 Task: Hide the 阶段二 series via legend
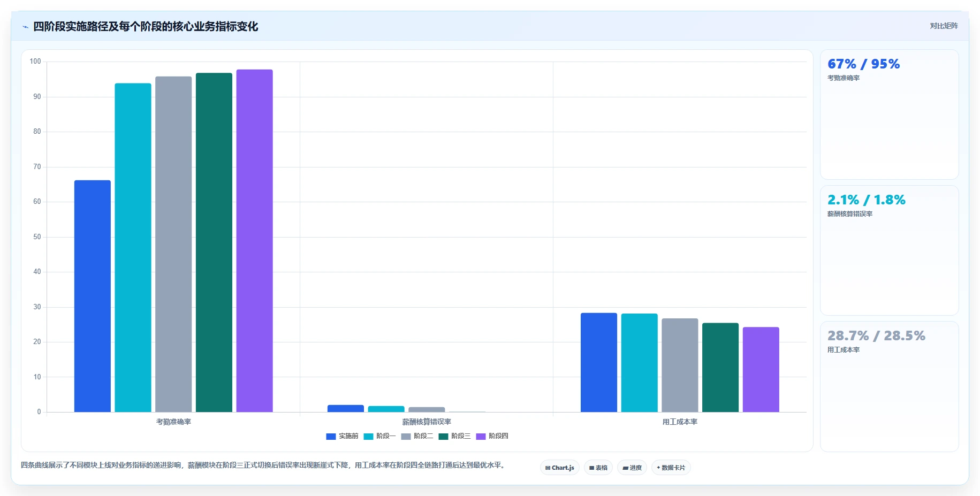[417, 436]
